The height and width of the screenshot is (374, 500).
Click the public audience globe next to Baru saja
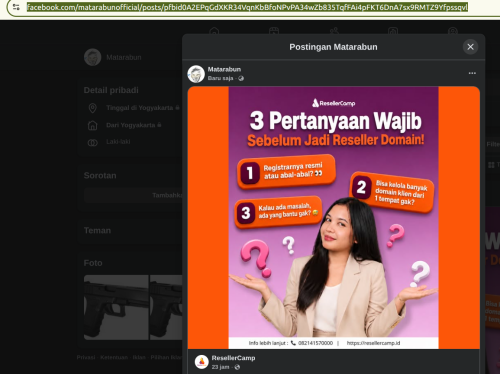tap(241, 78)
